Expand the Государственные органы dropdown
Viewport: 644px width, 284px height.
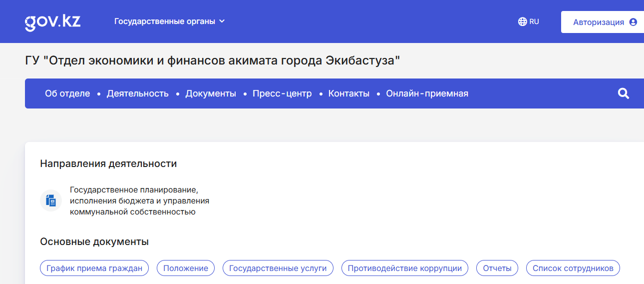pyautogui.click(x=170, y=21)
